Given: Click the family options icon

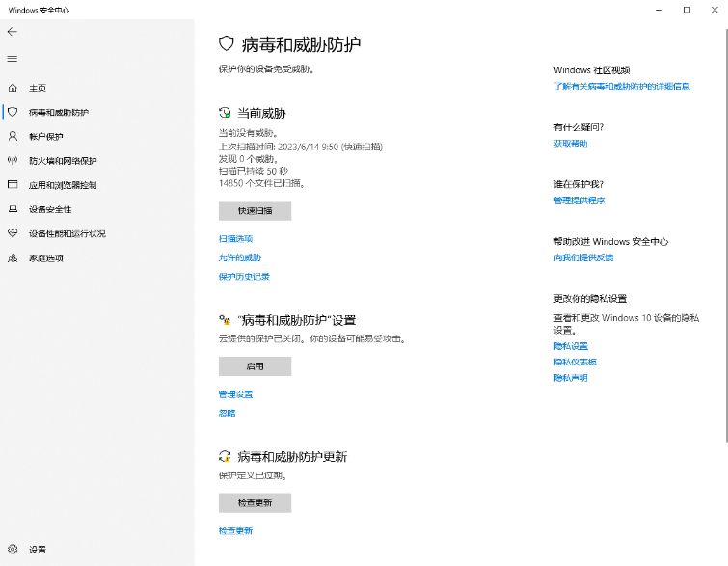Looking at the screenshot, I should 13,257.
